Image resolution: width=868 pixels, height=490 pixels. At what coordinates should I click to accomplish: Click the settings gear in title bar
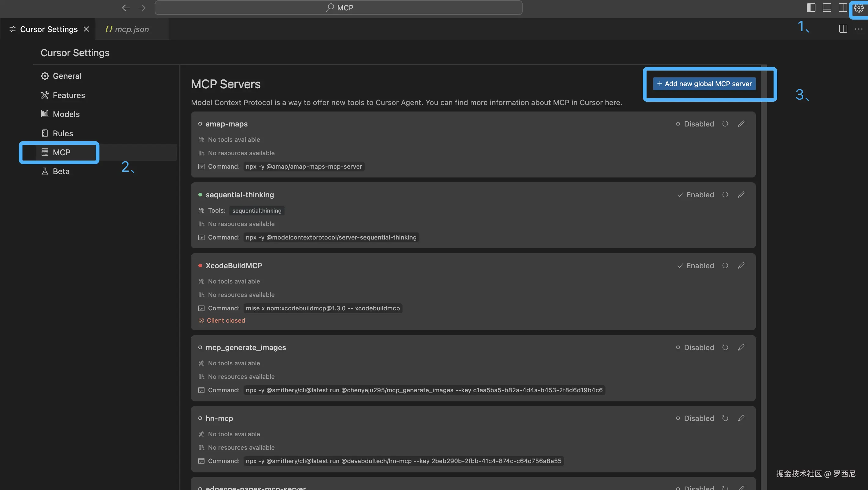click(x=858, y=8)
